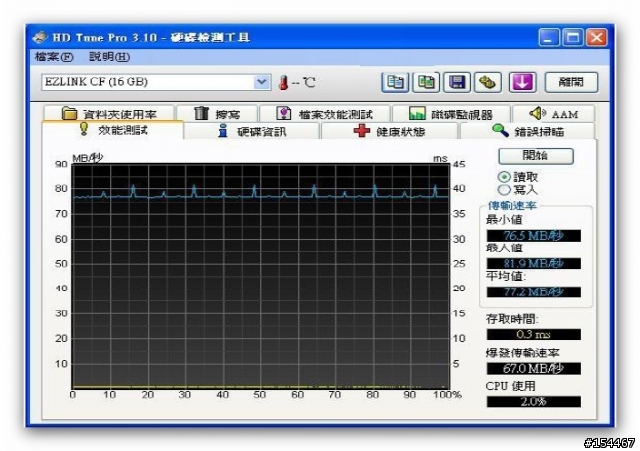Click the minimum value 76.5 MB/秒 field
This screenshot has width=640, height=451.
point(533,236)
